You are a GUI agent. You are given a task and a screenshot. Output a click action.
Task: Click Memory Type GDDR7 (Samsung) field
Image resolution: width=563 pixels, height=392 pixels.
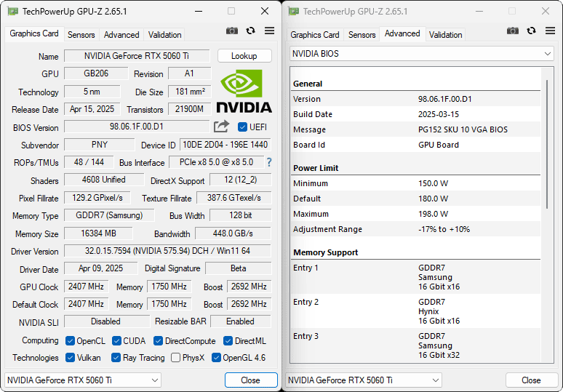[109, 215]
